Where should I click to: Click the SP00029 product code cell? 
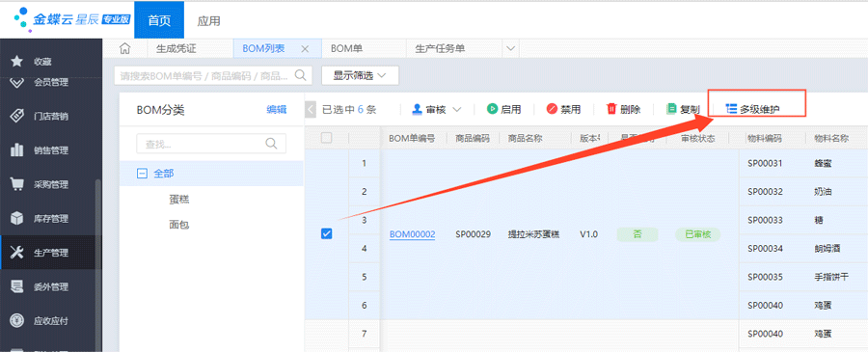coord(474,234)
